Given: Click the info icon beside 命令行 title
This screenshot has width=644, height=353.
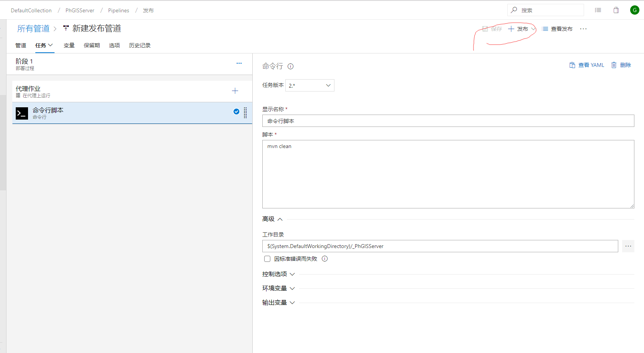Looking at the screenshot, I should (x=291, y=67).
